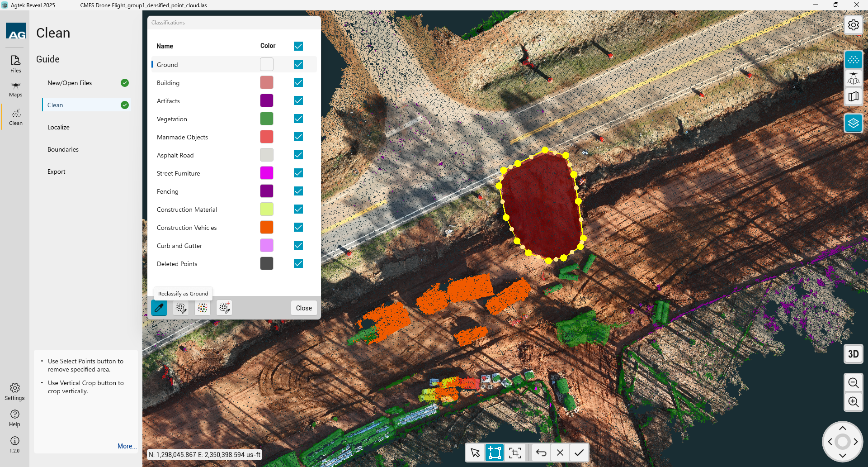The image size is (868, 467).
Task: Open the viewport settings gear icon
Action: coord(853,25)
